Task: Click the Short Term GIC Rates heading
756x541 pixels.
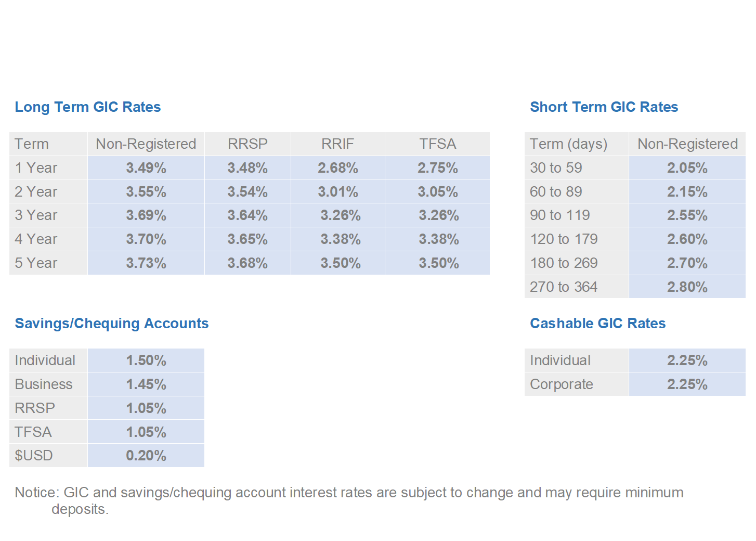Action: tap(604, 107)
